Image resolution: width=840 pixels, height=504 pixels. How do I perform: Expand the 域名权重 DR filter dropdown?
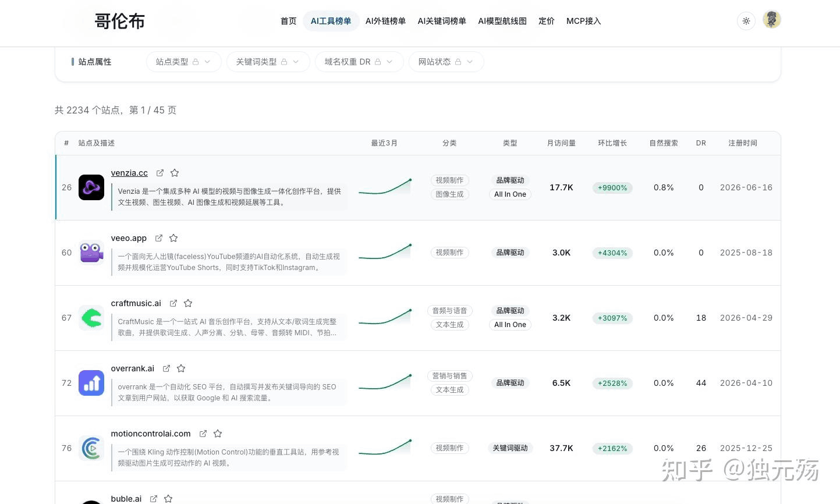(359, 62)
